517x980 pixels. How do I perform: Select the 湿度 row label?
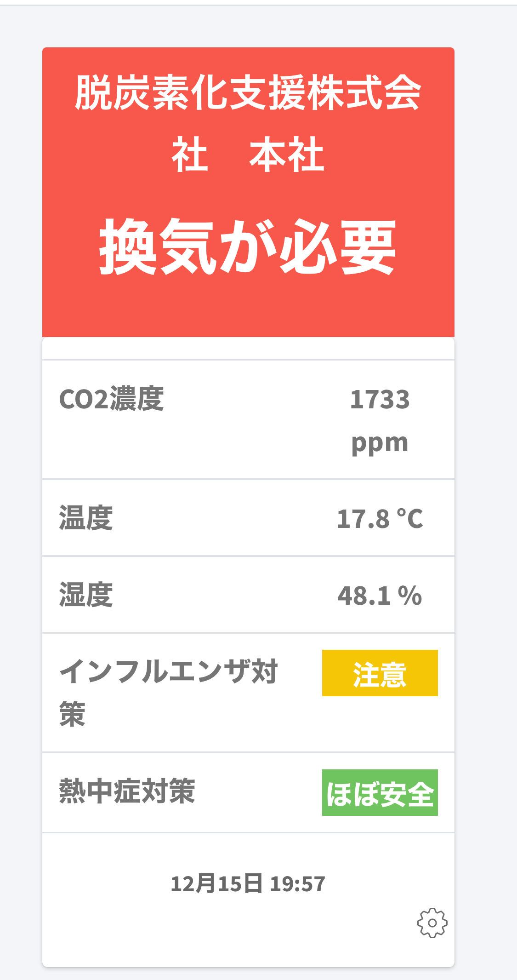click(x=86, y=595)
